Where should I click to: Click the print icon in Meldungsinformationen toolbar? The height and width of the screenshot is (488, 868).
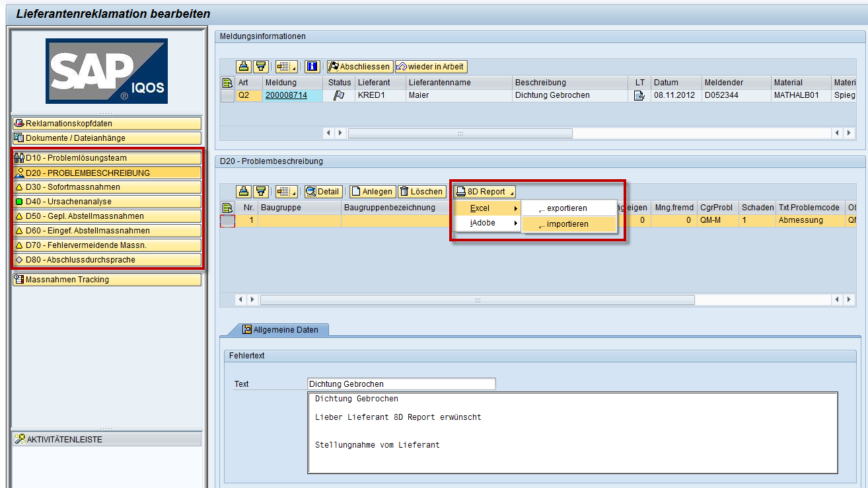[244, 67]
